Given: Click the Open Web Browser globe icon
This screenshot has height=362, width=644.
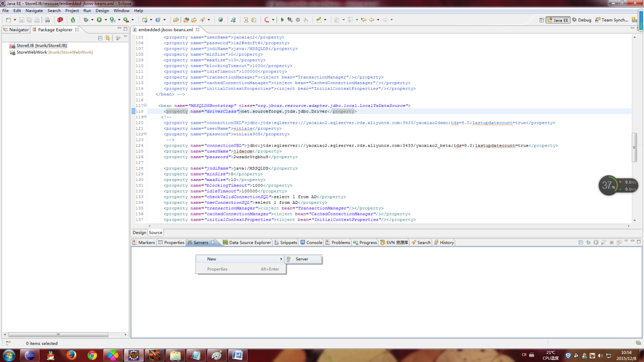Looking at the screenshot, I should pyautogui.click(x=220, y=20).
